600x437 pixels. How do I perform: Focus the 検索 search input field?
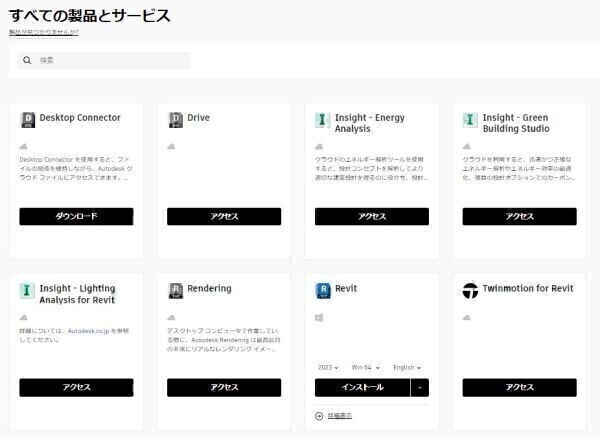click(x=104, y=60)
